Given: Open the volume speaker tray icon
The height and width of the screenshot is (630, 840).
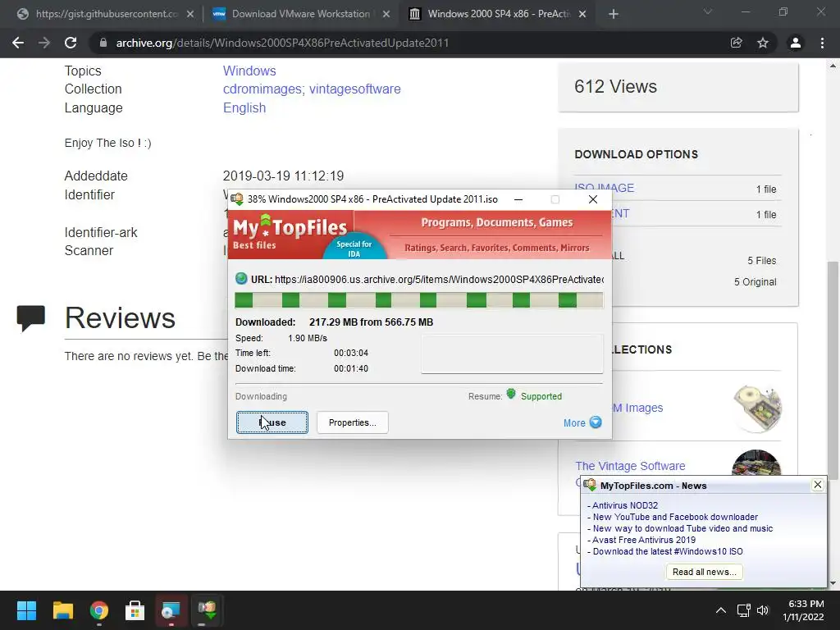Looking at the screenshot, I should pos(763,610).
